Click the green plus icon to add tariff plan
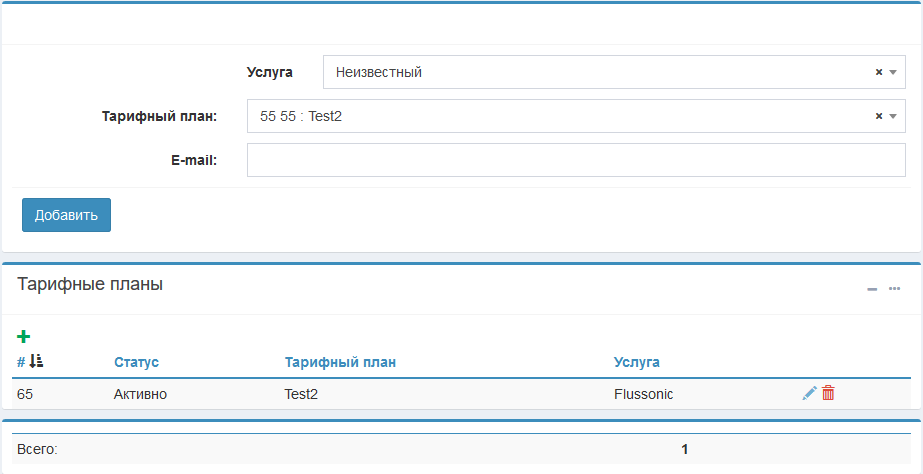The width and height of the screenshot is (923, 474). pyautogui.click(x=24, y=337)
